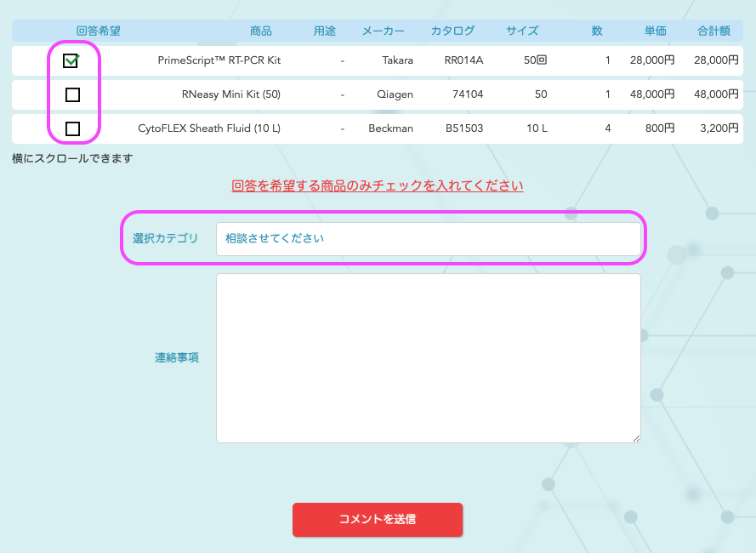Check the RNeasy Mini Kit checkbox
This screenshot has height=553, width=756.
[72, 94]
